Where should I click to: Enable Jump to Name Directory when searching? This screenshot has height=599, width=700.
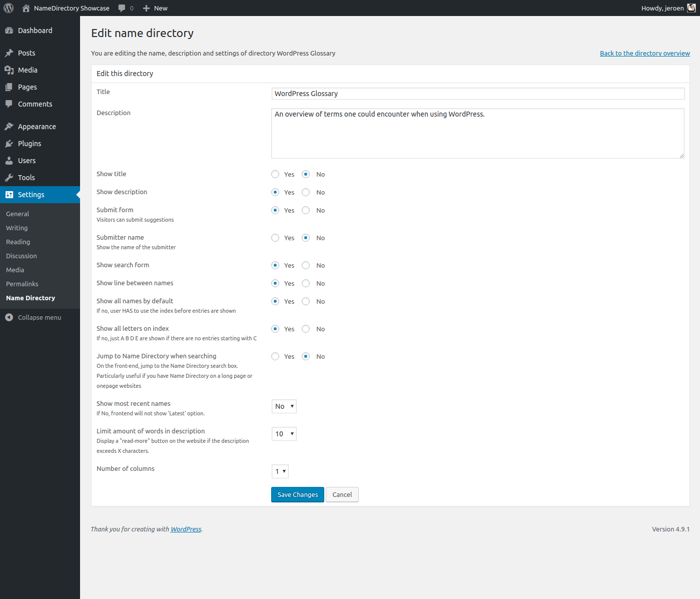(x=275, y=356)
